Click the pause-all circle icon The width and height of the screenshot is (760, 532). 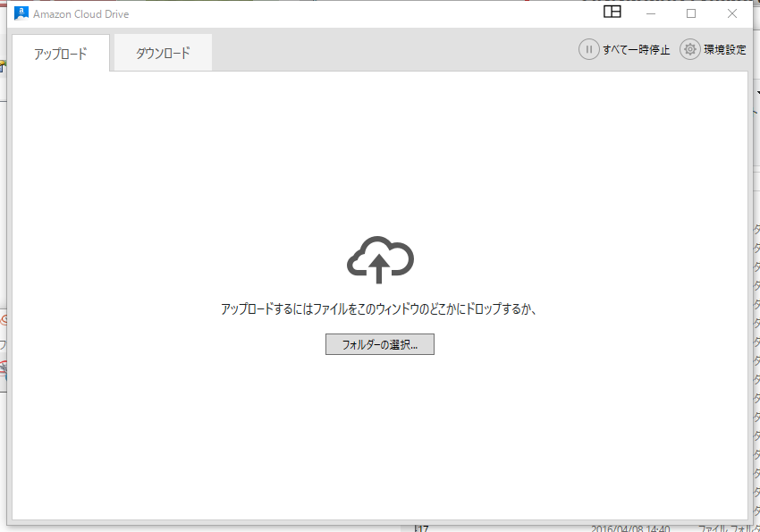tap(589, 49)
